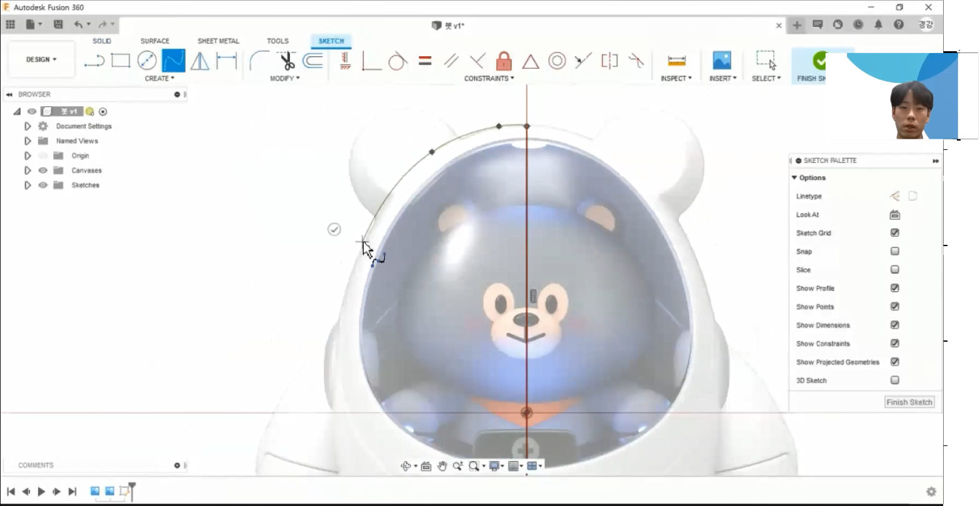The image size is (980, 506).
Task: Click the Orbit navigation icon
Action: (406, 466)
